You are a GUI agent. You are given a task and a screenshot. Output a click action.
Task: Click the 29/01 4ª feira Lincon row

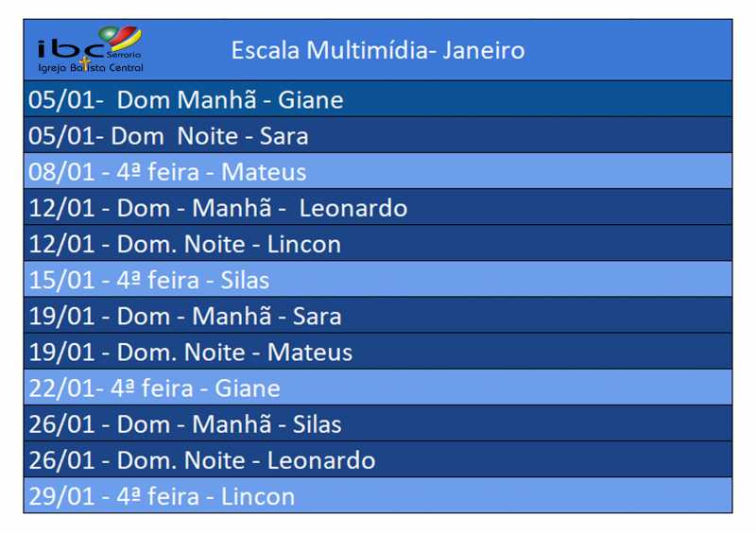[378, 495]
